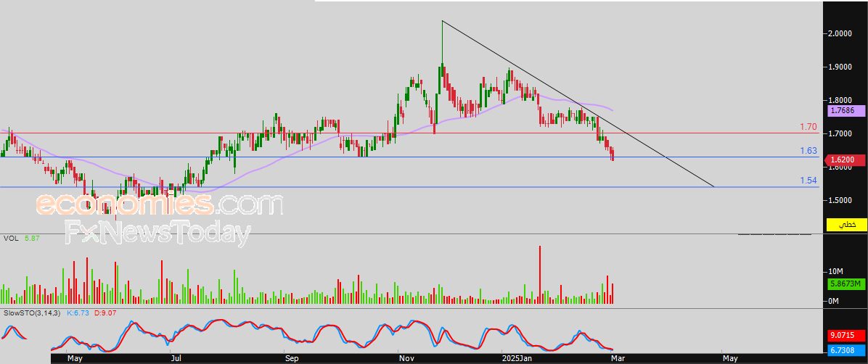868x364 pixels.
Task: Click the Jul date axis label
Action: pos(176,358)
